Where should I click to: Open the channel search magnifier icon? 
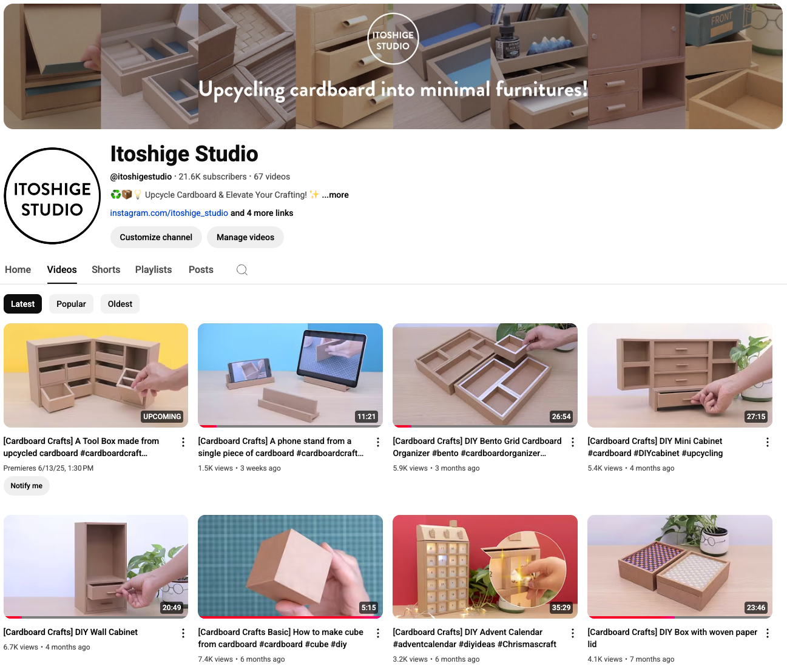tap(242, 270)
